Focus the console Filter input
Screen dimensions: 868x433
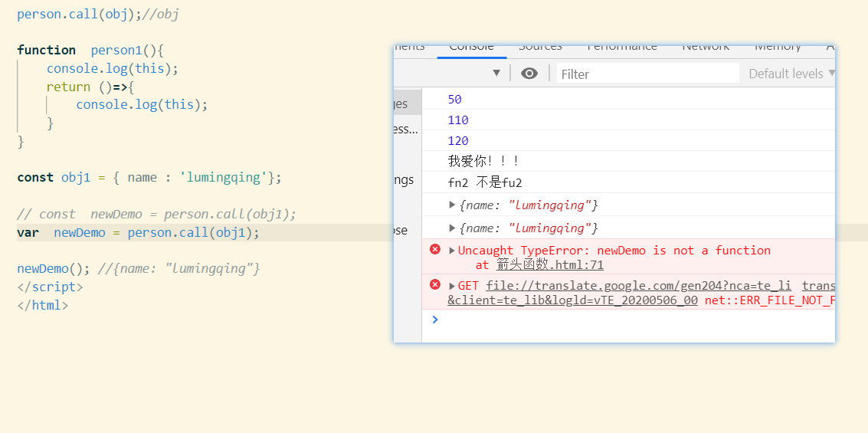coord(647,73)
